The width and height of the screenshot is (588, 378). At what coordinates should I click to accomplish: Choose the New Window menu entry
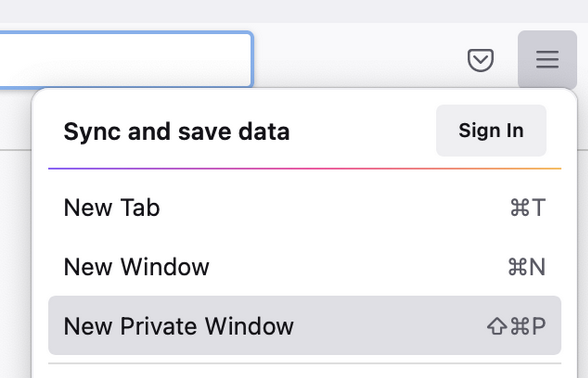(x=304, y=267)
